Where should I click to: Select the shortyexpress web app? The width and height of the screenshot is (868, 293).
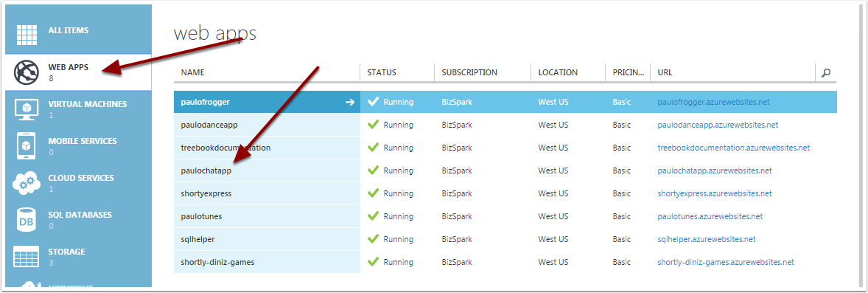[206, 193]
